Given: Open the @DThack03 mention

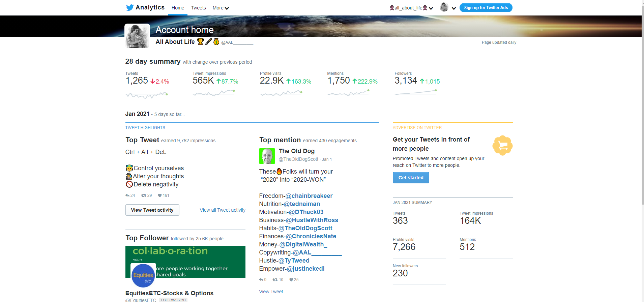Looking at the screenshot, I should [306, 212].
